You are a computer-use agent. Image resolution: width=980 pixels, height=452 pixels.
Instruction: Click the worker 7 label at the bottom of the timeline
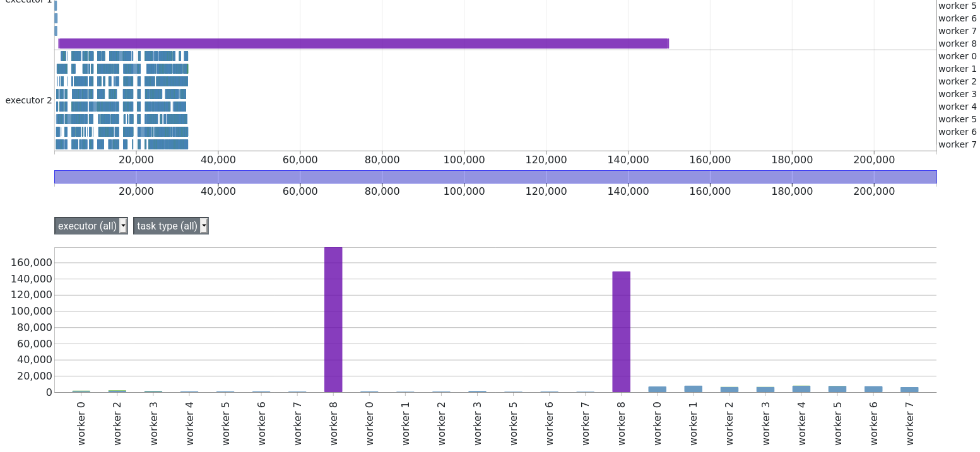click(957, 144)
